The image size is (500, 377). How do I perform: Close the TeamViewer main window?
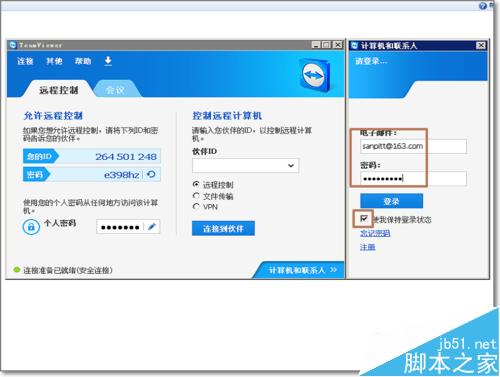(338, 45)
